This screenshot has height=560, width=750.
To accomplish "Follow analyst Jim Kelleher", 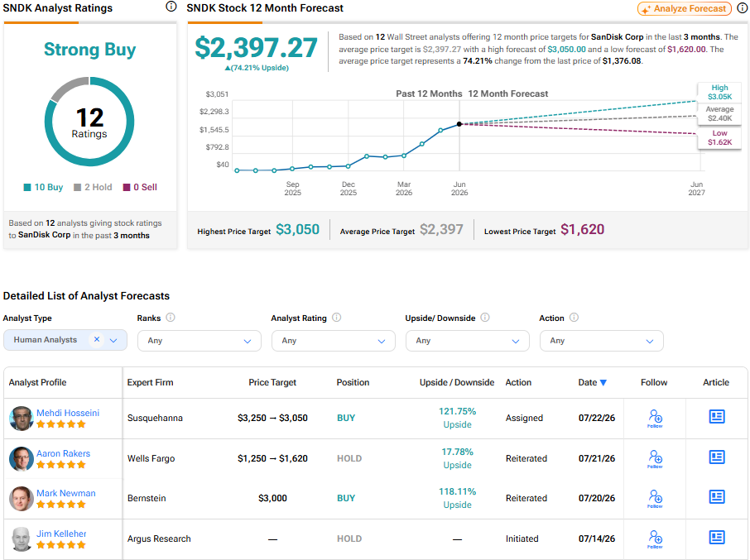I will pyautogui.click(x=655, y=539).
